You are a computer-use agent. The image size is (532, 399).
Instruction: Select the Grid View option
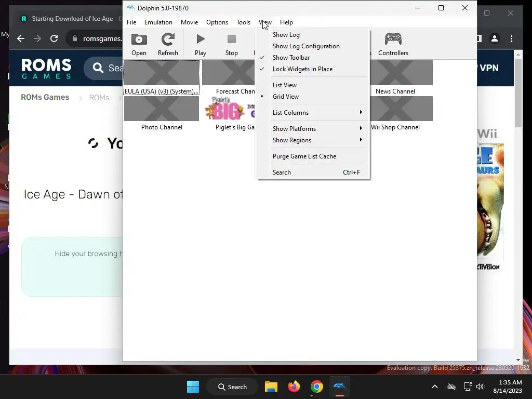point(313,97)
